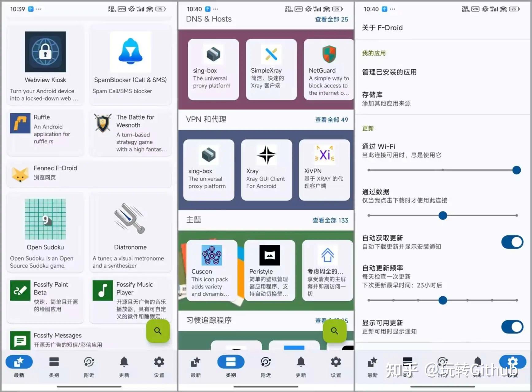The width and height of the screenshot is (532, 392).
Task: Adjust the 通过数据 slider
Action: (x=443, y=215)
